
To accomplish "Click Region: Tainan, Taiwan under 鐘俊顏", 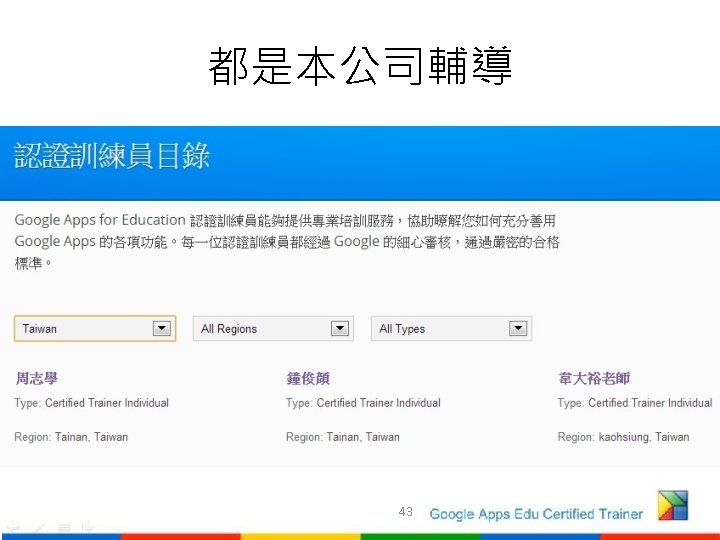I will pyautogui.click(x=343, y=437).
